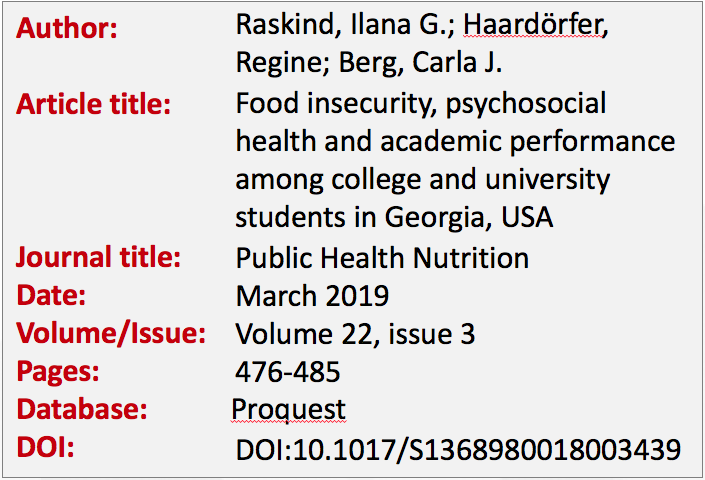The image size is (705, 480).
Task: Click the underlined word Haardörfer
Action: (x=534, y=24)
